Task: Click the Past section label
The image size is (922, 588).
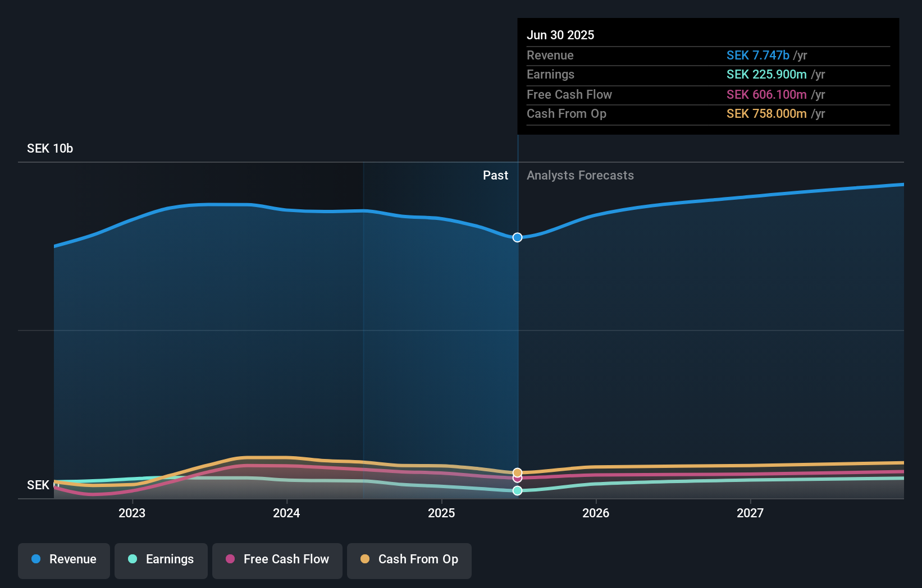Action: [495, 175]
